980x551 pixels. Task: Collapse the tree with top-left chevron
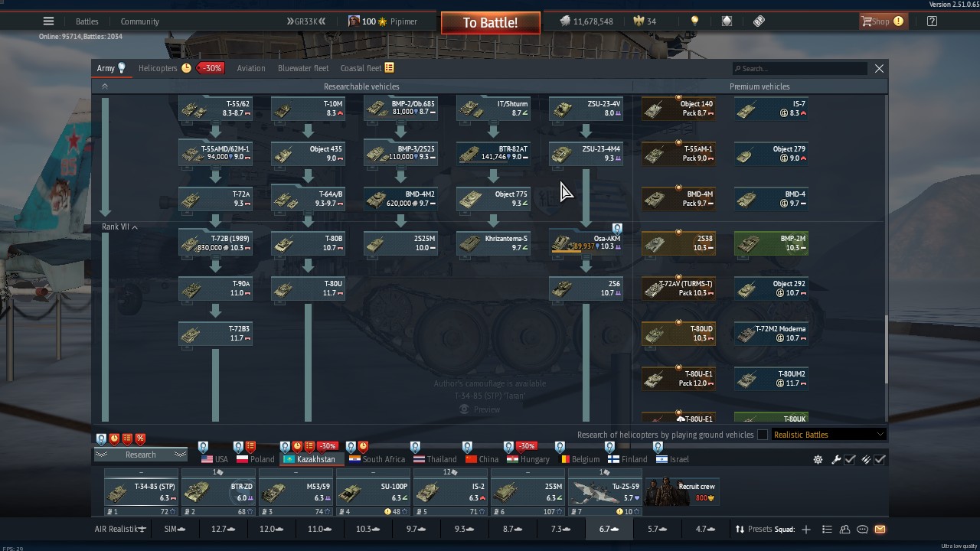(x=105, y=86)
